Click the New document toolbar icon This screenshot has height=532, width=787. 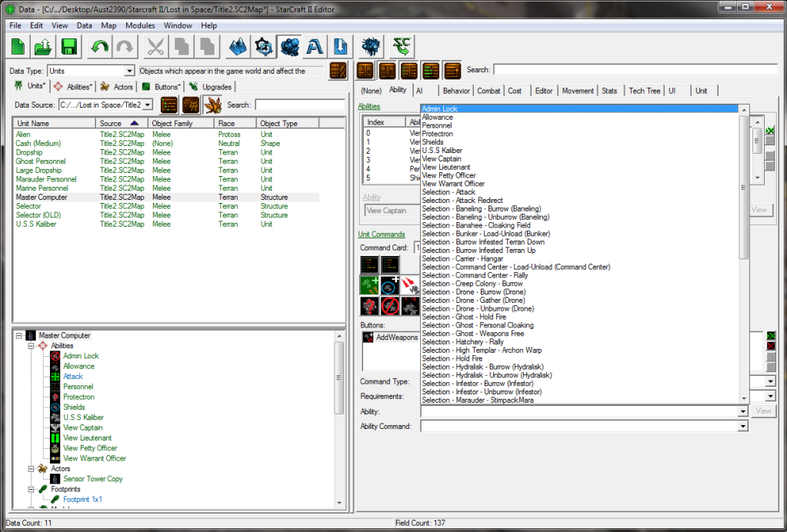(x=18, y=47)
